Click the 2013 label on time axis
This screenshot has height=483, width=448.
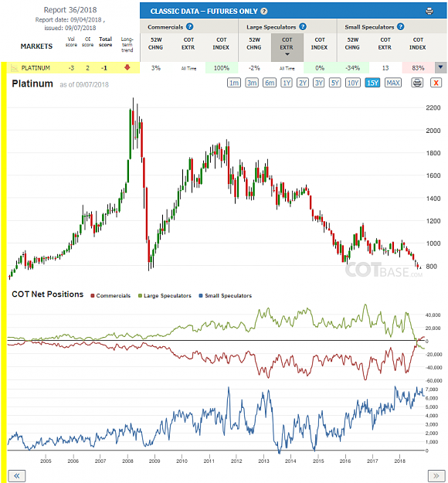click(263, 461)
